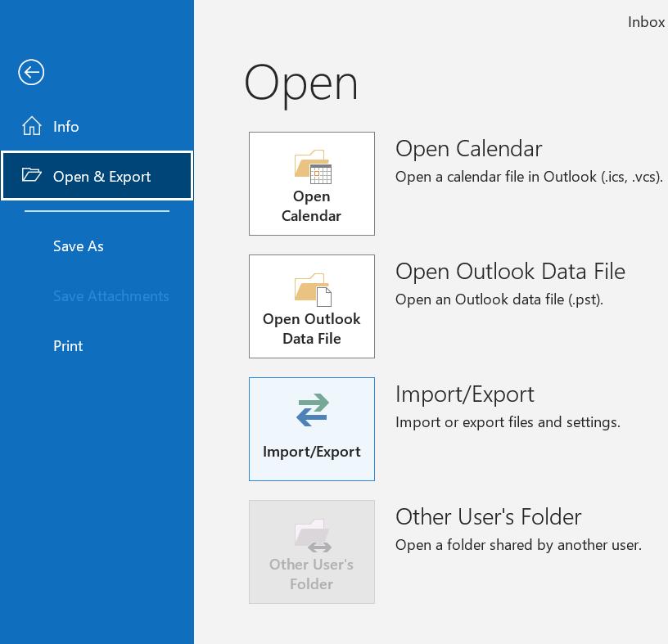Screen dimensions: 668x644
Task: Click the greyed Save Attachments entry
Action: [111, 296]
